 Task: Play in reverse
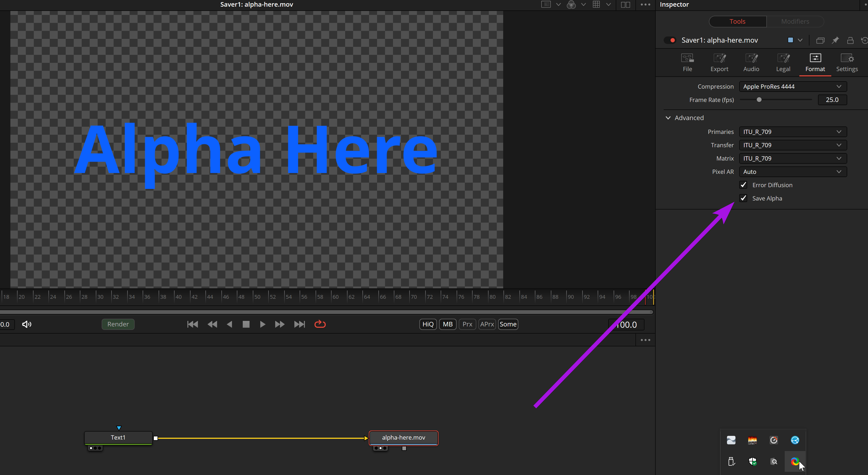click(x=229, y=324)
